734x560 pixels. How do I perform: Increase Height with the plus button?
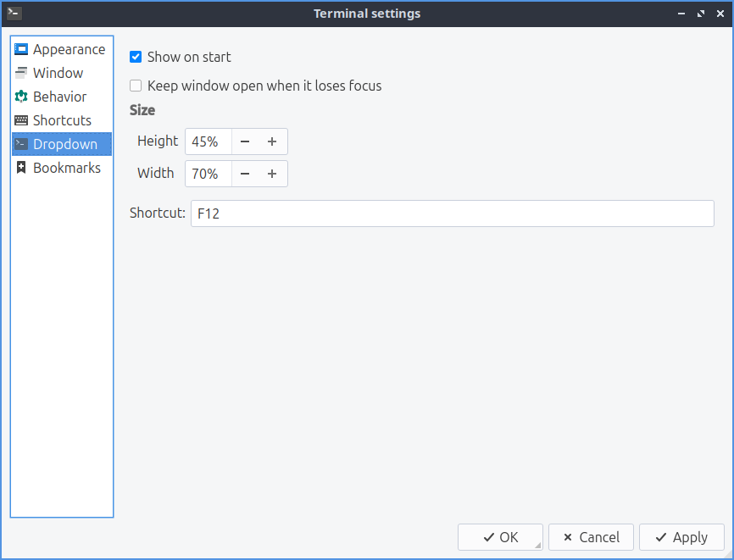[272, 141]
